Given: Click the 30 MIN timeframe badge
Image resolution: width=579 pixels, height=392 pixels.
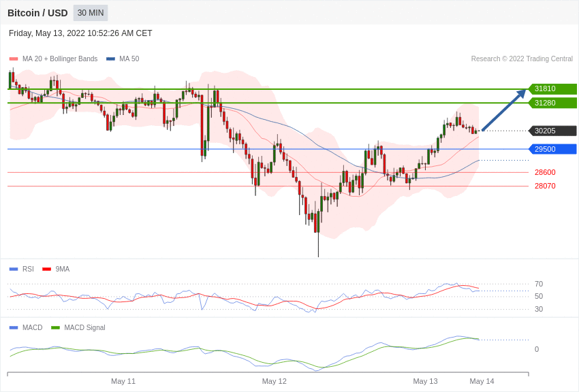Looking at the screenshot, I should (91, 13).
